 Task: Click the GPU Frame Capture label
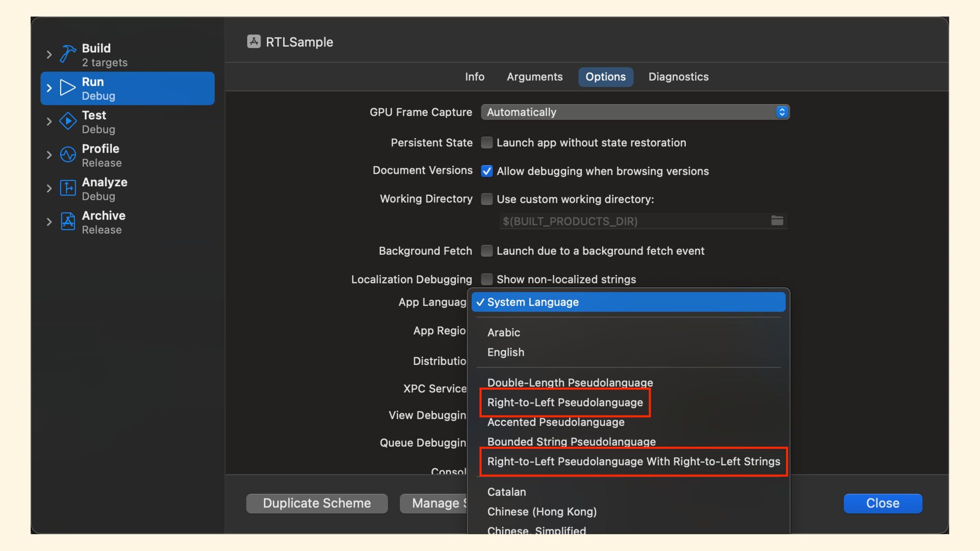(x=421, y=112)
